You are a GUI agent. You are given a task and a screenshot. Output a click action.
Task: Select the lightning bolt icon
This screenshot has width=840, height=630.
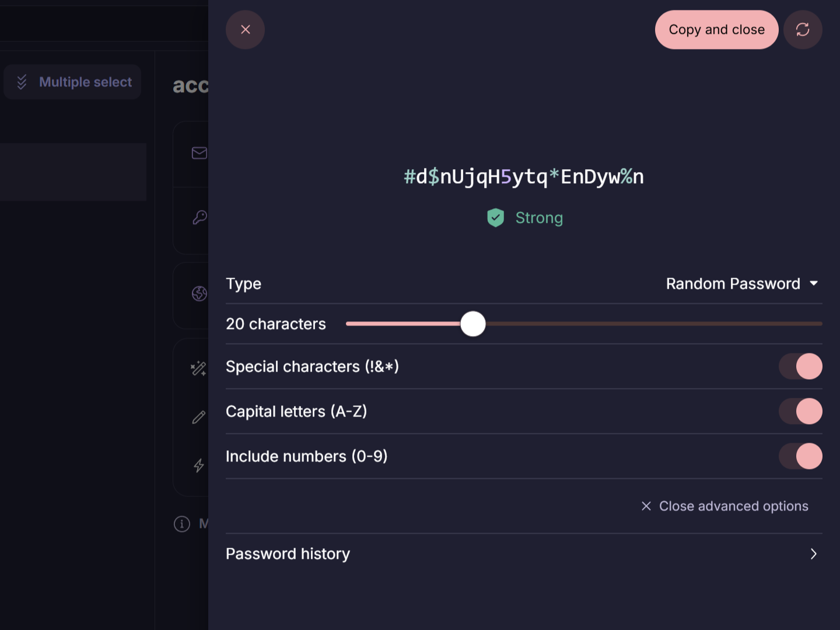click(199, 466)
